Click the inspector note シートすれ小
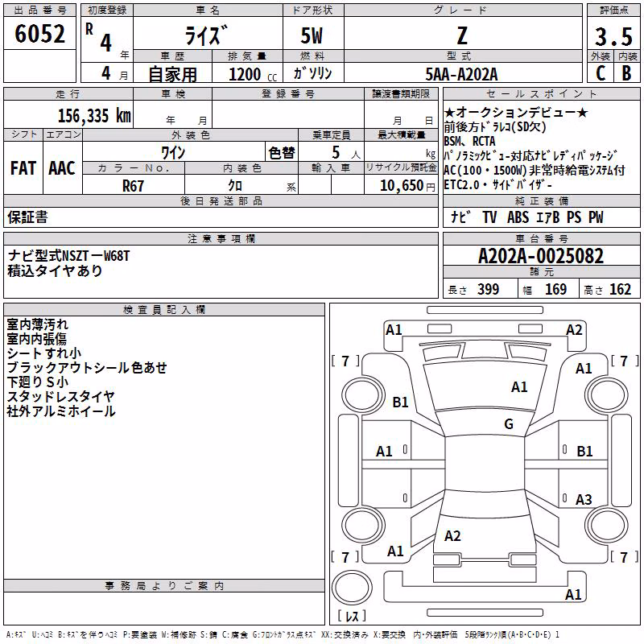Viewport: 644px width, 644px height. point(44,353)
